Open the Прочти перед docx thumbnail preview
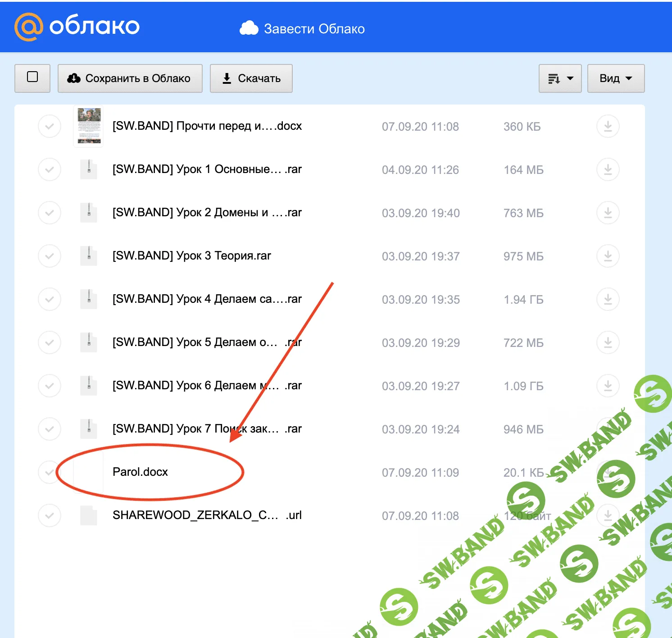Image resolution: width=672 pixels, height=638 pixels. pos(89,126)
